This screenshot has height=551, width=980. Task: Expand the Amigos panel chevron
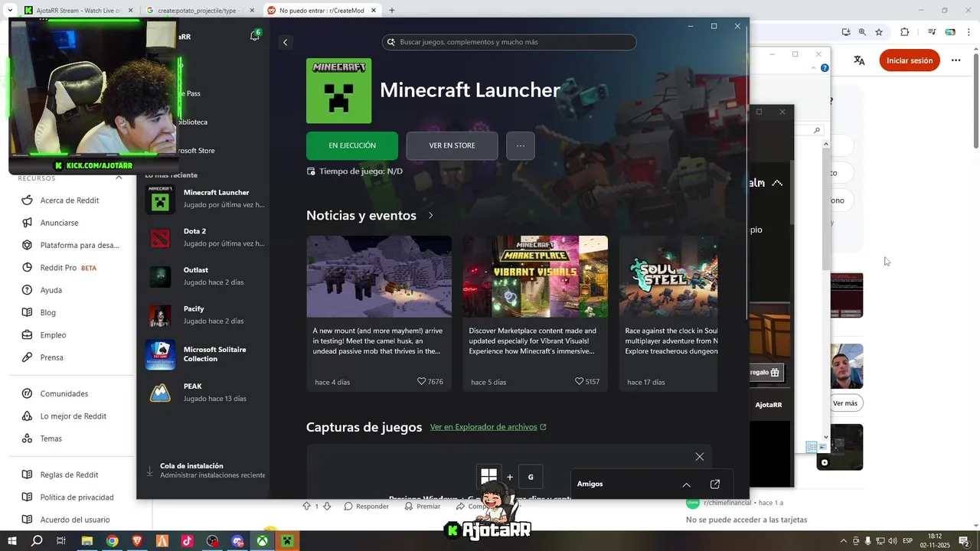(x=686, y=484)
